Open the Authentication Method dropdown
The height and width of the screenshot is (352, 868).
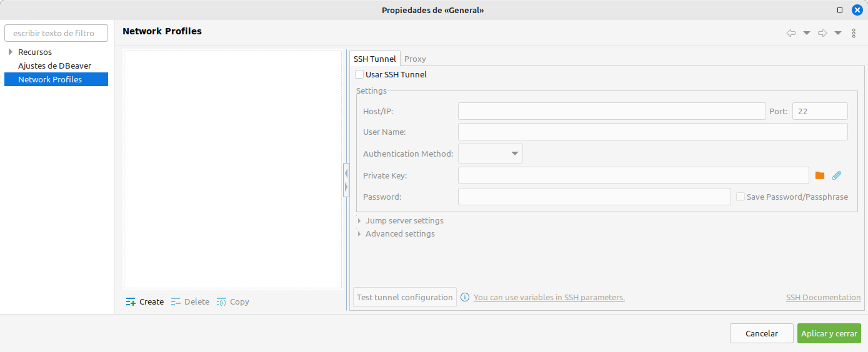pos(491,154)
